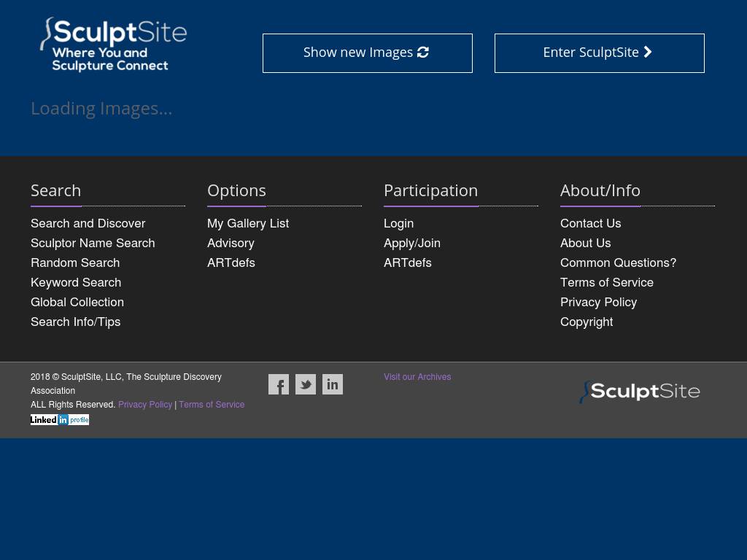Open Keyword Search page

coord(76,282)
